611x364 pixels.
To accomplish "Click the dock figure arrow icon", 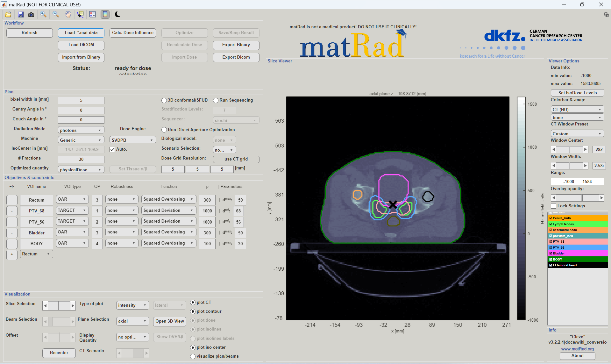I will pyautogui.click(x=606, y=15).
